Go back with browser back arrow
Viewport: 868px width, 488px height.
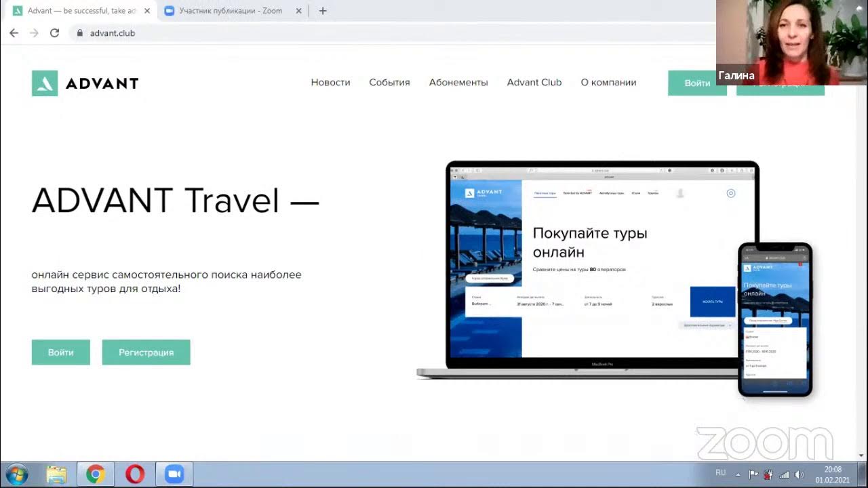click(14, 33)
